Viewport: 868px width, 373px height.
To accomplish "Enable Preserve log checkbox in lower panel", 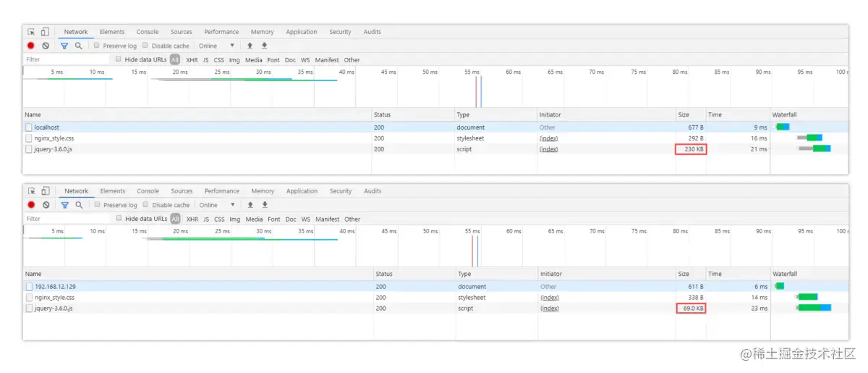I will tap(98, 204).
